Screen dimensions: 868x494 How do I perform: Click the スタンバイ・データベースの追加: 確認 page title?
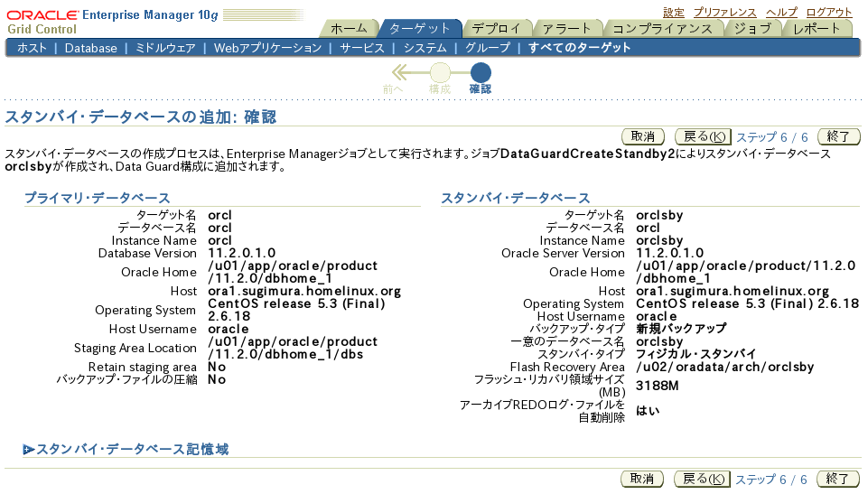pyautogui.click(x=141, y=117)
